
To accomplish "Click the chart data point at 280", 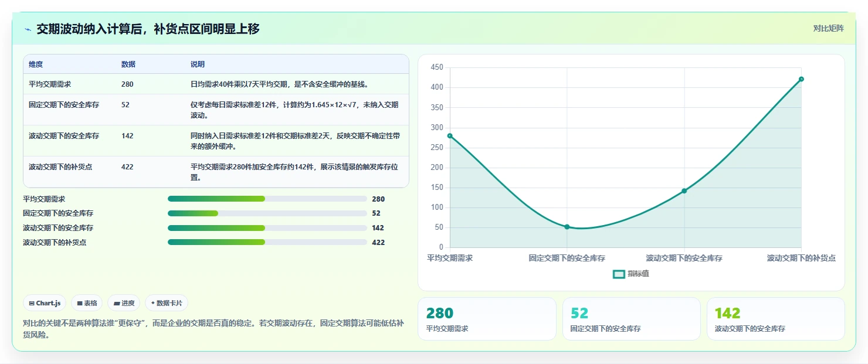I will coord(450,135).
